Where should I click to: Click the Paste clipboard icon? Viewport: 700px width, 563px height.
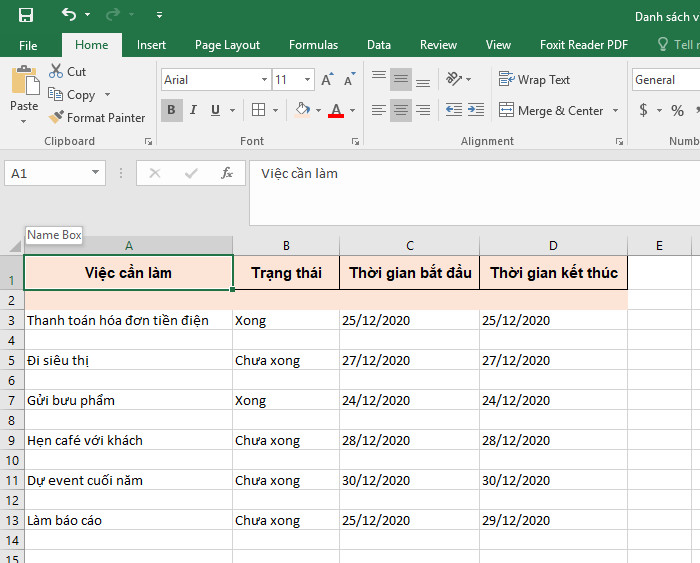[25, 81]
